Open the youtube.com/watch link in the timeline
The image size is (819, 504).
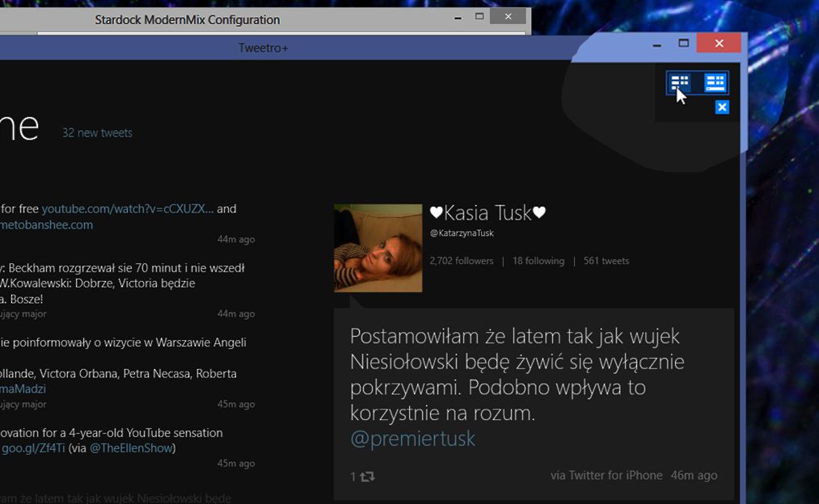click(128, 208)
